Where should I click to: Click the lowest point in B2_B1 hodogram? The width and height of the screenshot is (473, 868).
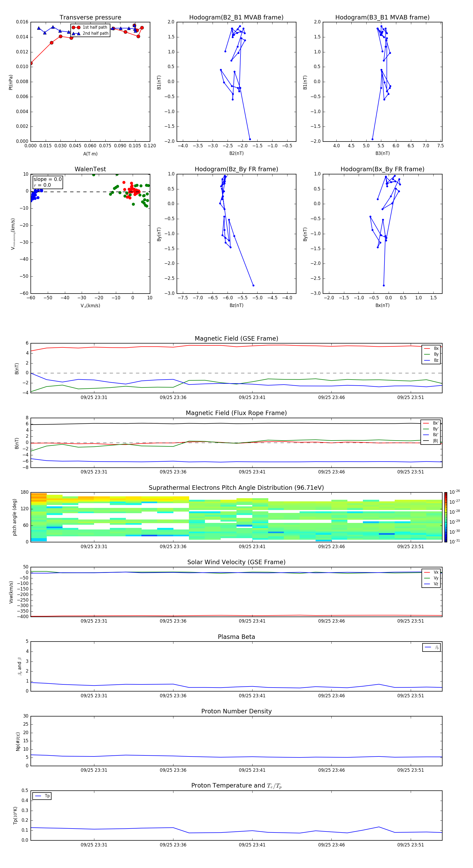250,139
